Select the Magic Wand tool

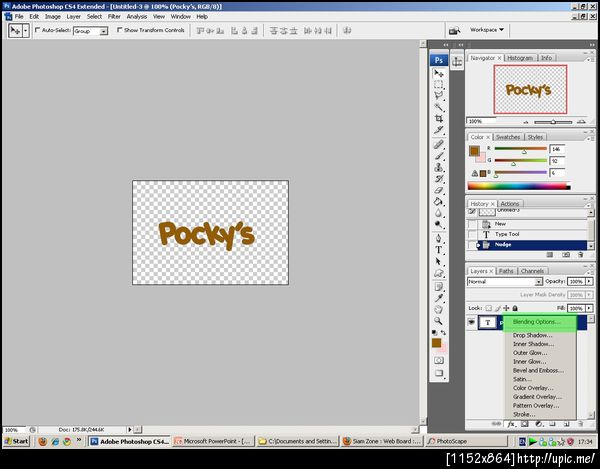tap(439, 107)
